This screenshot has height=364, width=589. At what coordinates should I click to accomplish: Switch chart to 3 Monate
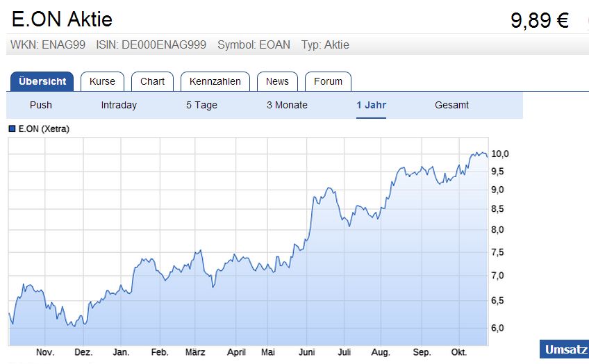287,105
